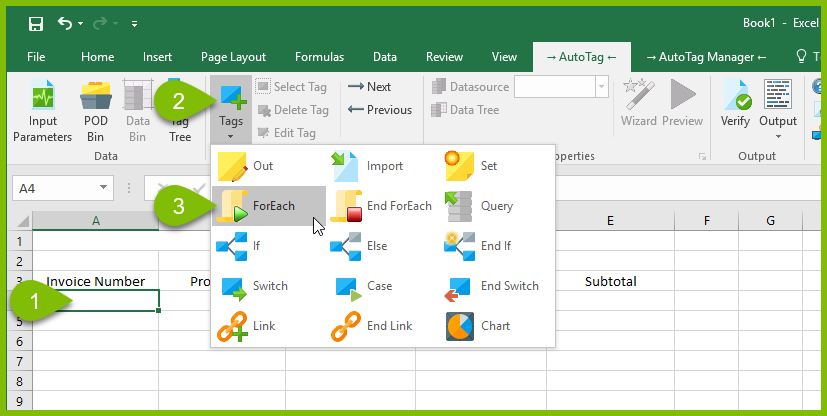This screenshot has width=827, height=416.
Task: Select row 9 header
Action: click(x=20, y=402)
